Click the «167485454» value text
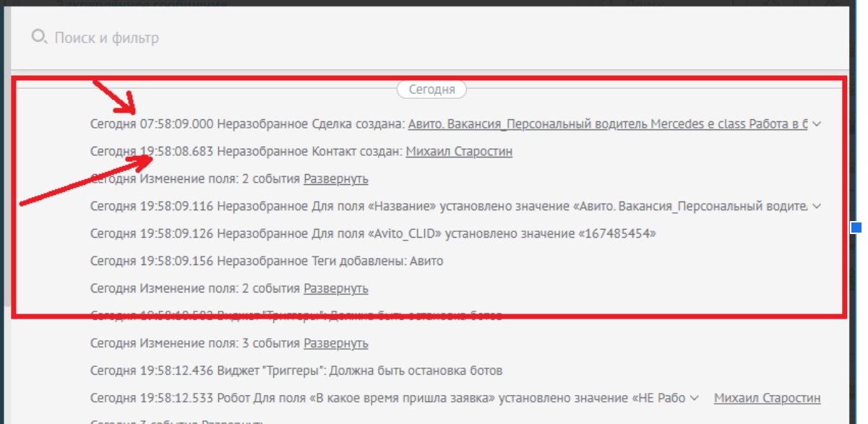Image resolution: width=868 pixels, height=424 pixels. 614,234
